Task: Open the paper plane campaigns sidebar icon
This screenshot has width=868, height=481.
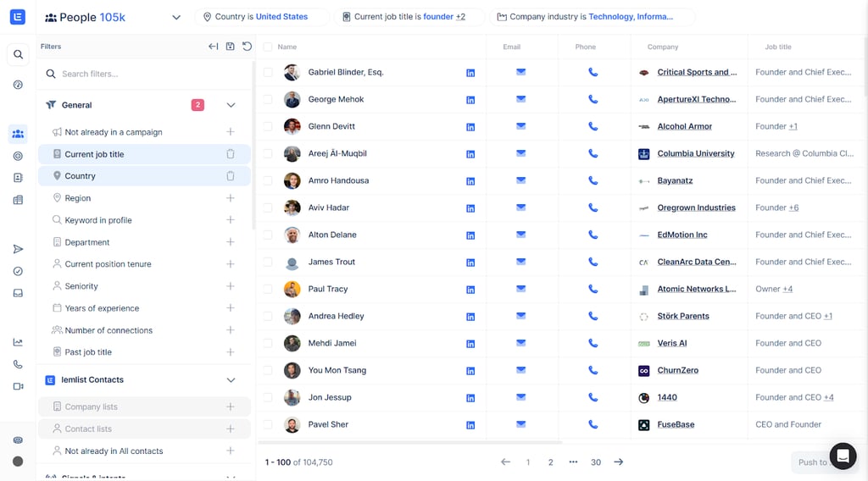Action: (x=18, y=249)
